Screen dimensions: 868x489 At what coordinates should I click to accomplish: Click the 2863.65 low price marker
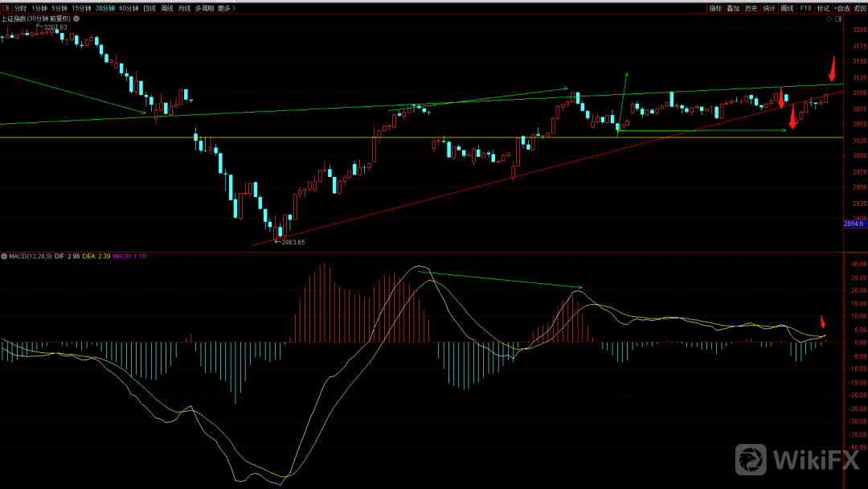(291, 241)
